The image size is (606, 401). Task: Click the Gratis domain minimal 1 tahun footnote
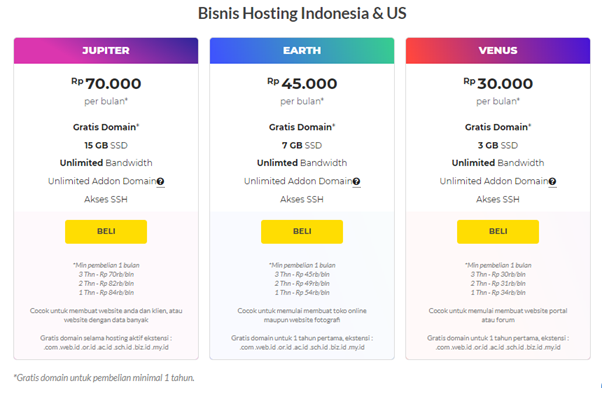tap(104, 378)
